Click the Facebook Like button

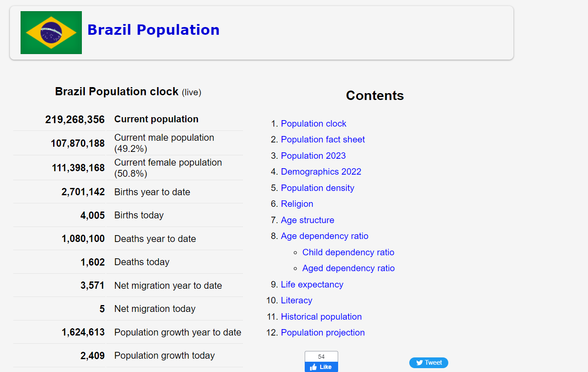click(x=321, y=367)
